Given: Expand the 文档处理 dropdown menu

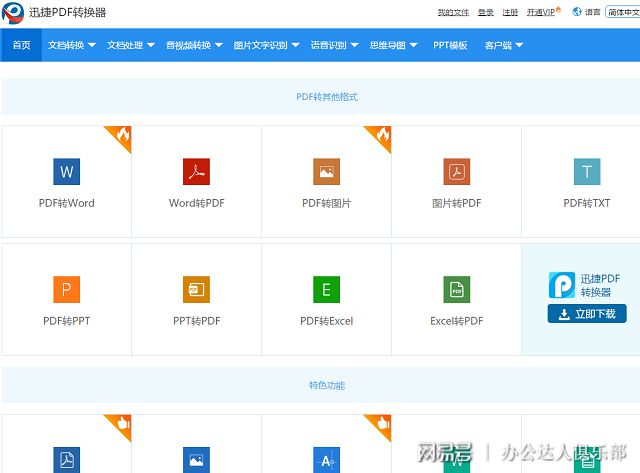Looking at the screenshot, I should tap(131, 45).
